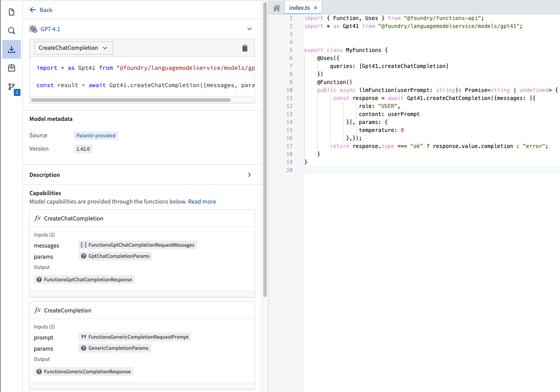
Task: Click the question icon of GptChatCompletionParams
Action: click(x=84, y=256)
